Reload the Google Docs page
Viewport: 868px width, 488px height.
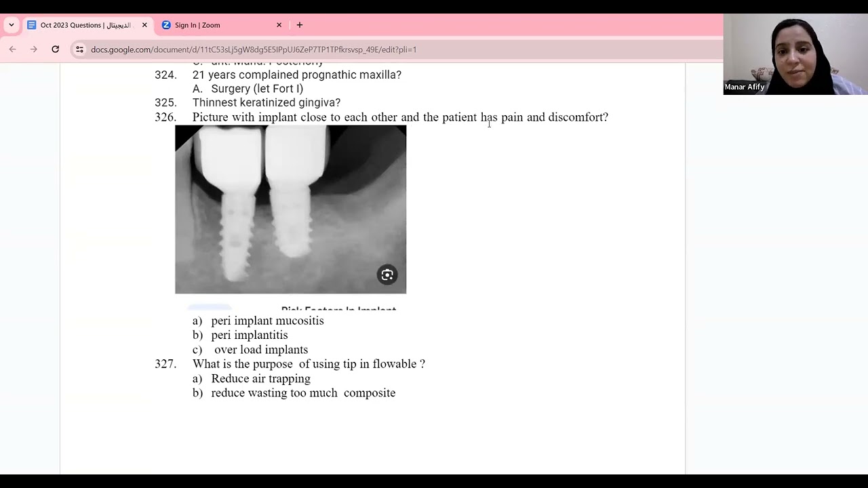[56, 49]
